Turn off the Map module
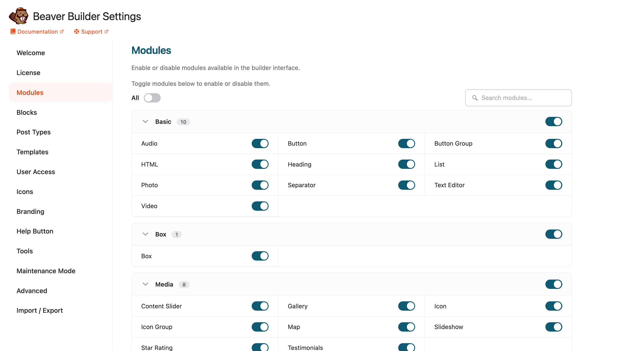Viewport: 644px width, 351px height. click(x=406, y=327)
